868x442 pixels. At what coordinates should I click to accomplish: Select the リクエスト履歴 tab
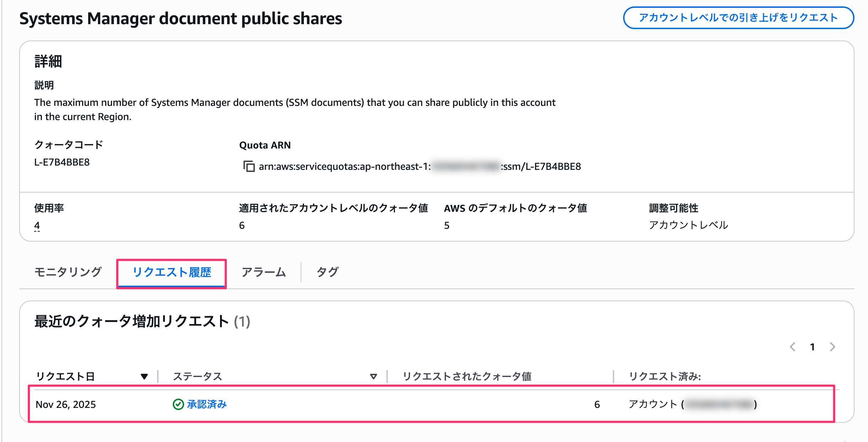pos(172,272)
